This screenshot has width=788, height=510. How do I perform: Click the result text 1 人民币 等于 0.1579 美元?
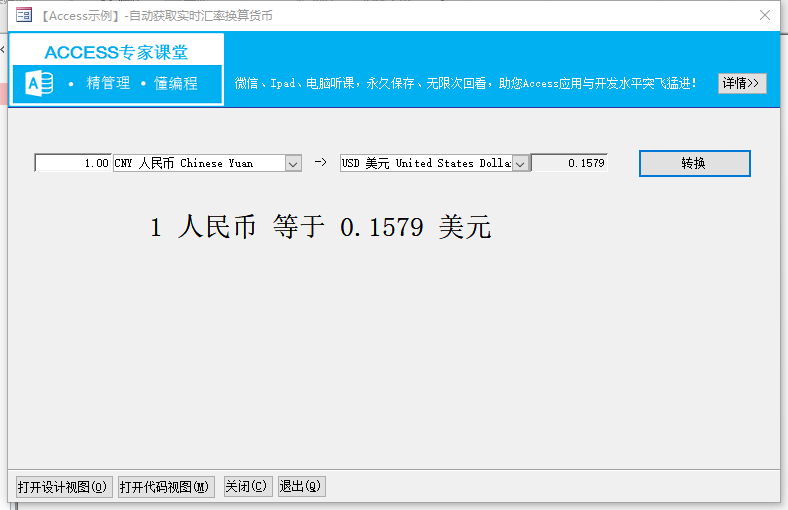(x=321, y=227)
